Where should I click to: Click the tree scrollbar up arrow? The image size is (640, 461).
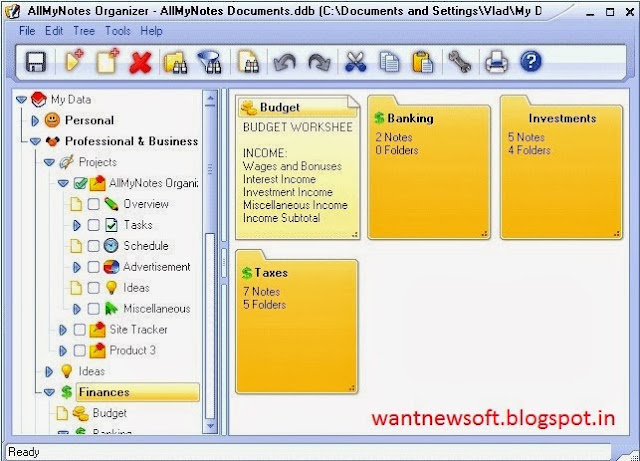click(210, 99)
